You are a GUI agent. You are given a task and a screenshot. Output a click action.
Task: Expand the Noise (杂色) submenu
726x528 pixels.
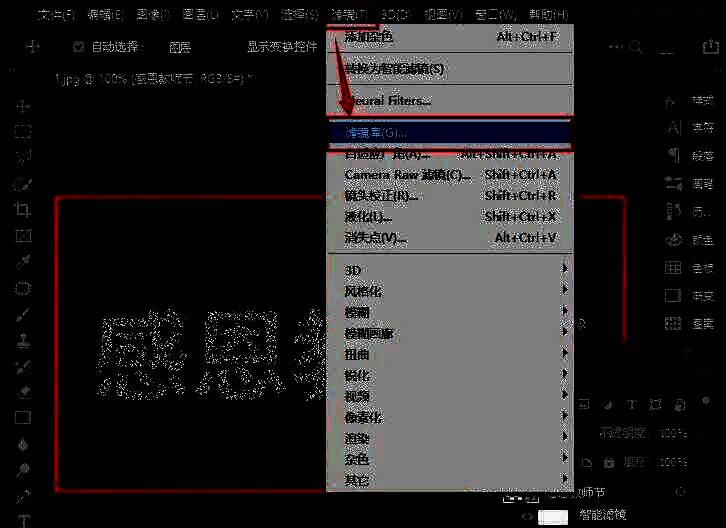[450, 459]
